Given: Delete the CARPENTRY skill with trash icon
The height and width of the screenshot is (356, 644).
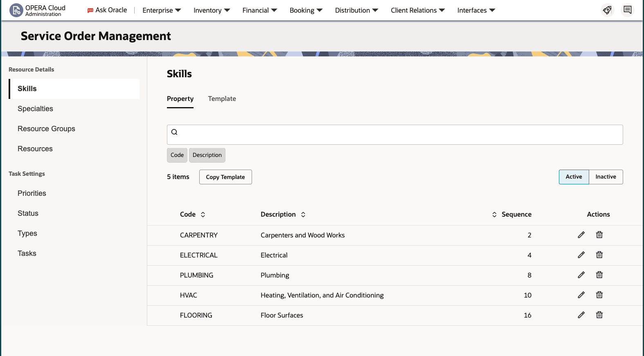Looking at the screenshot, I should click(x=599, y=235).
